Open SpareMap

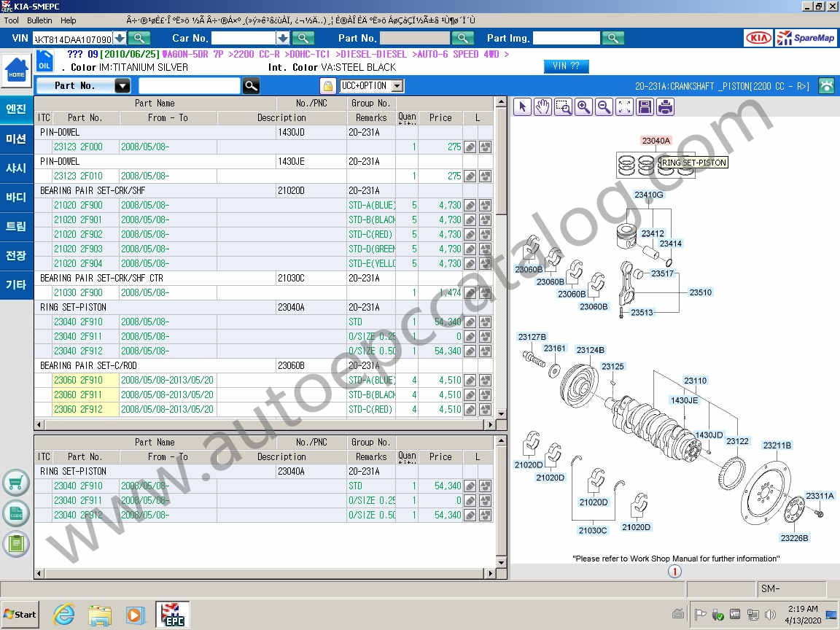tap(806, 38)
